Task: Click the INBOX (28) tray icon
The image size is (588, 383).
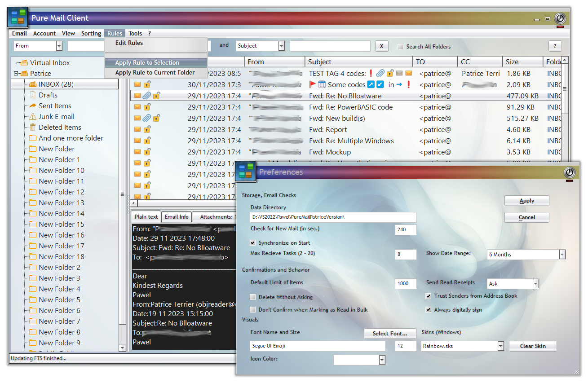Action: tap(33, 84)
